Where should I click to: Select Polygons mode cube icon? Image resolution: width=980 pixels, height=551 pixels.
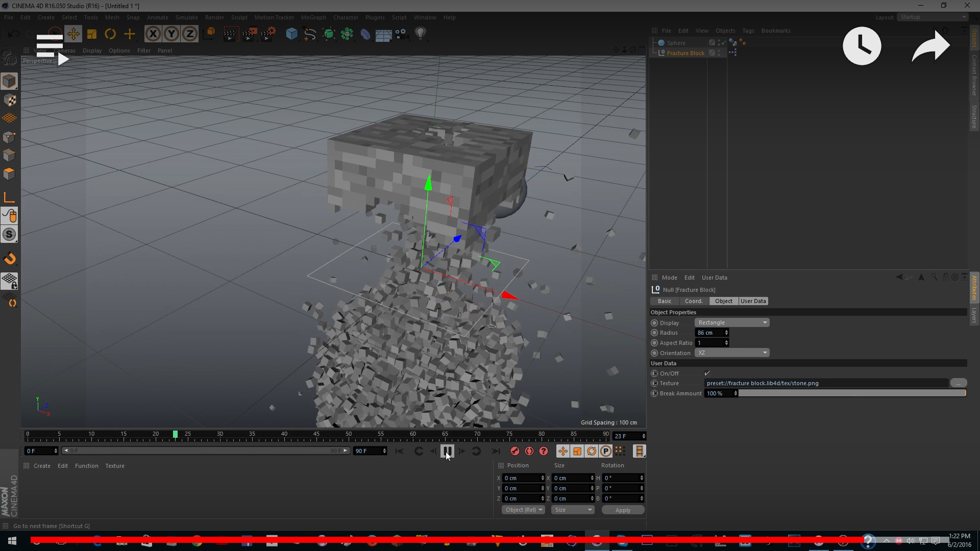point(9,174)
